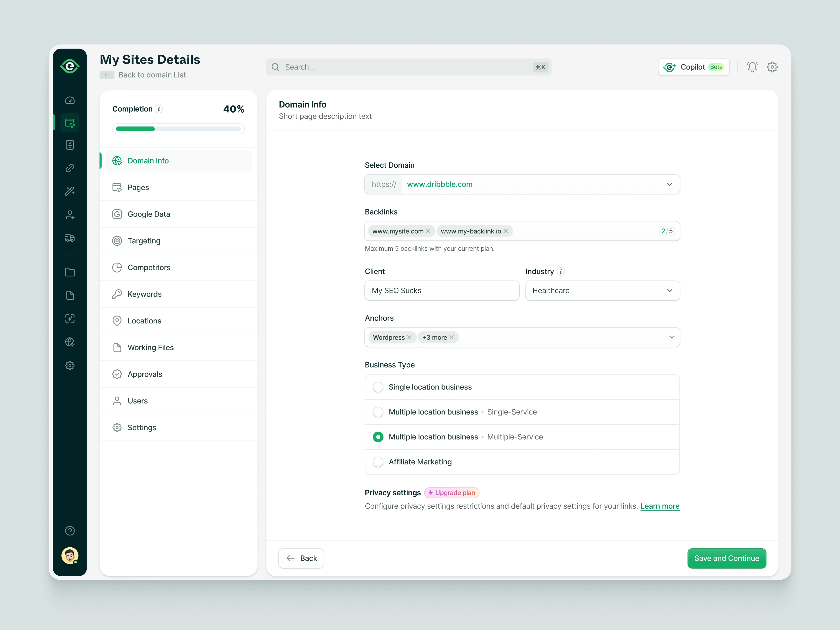Choose Multiple location business Single-Service

pos(378,412)
